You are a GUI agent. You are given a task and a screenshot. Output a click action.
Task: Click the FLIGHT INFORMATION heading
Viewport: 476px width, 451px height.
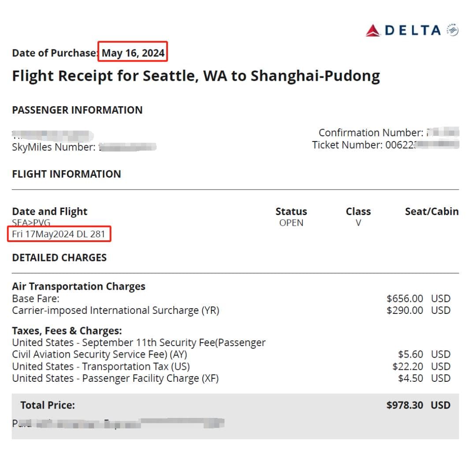coord(67,174)
